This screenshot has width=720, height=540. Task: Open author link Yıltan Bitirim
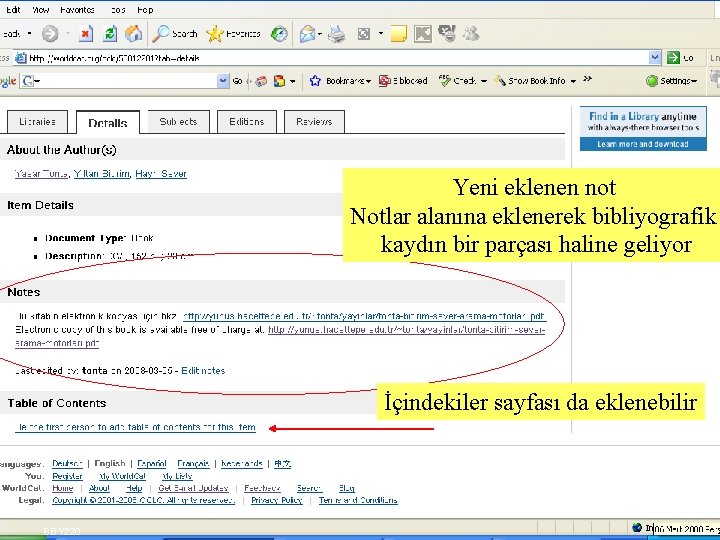pos(101,174)
